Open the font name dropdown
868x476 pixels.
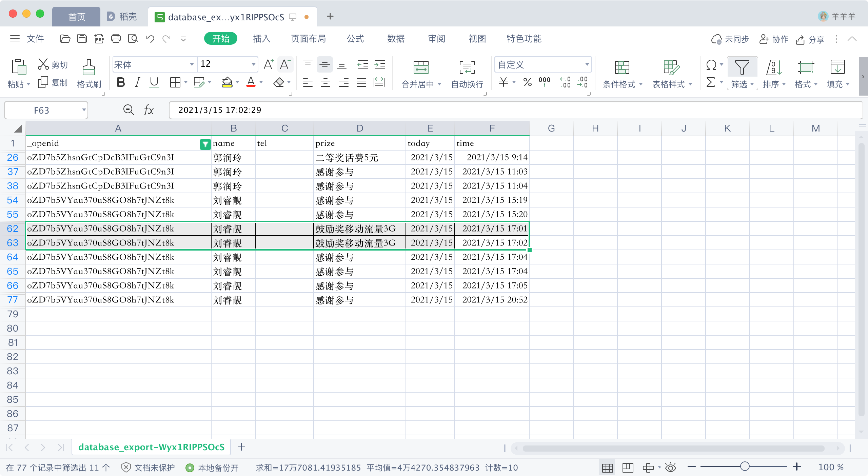[x=192, y=64]
